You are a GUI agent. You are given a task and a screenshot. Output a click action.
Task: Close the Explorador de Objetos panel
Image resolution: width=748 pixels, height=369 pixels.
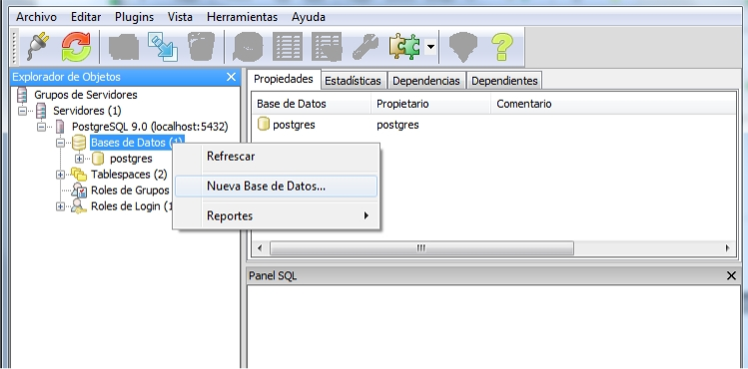(231, 77)
